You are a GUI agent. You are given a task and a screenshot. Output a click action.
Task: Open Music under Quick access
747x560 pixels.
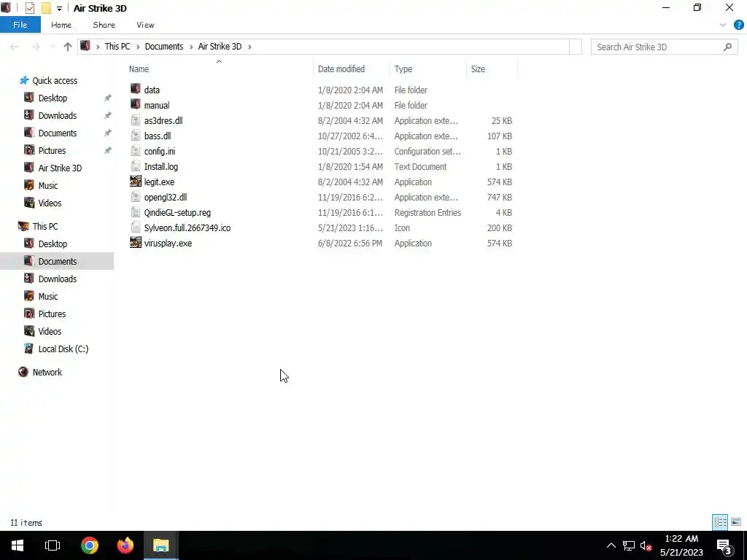(x=48, y=185)
